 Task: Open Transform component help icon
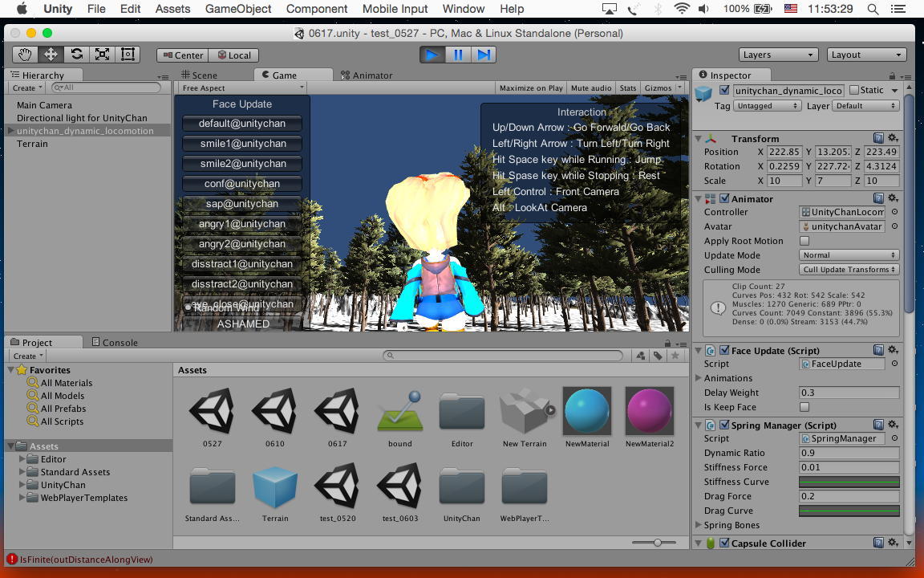(878, 138)
